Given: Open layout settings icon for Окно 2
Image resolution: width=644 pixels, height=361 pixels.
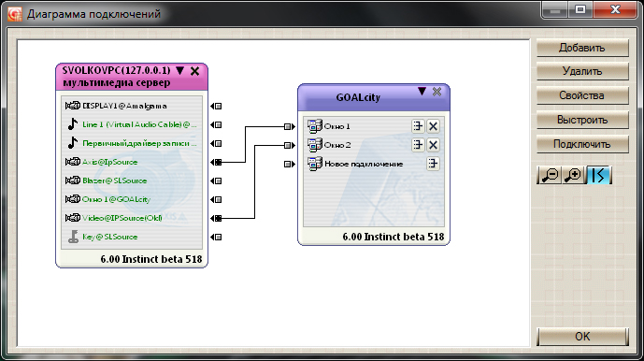Looking at the screenshot, I should pyautogui.click(x=418, y=145).
